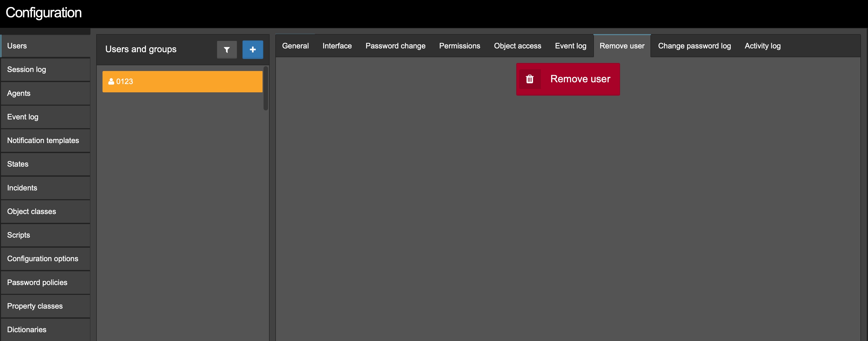
Task: View the Change password log tab
Action: tap(694, 46)
